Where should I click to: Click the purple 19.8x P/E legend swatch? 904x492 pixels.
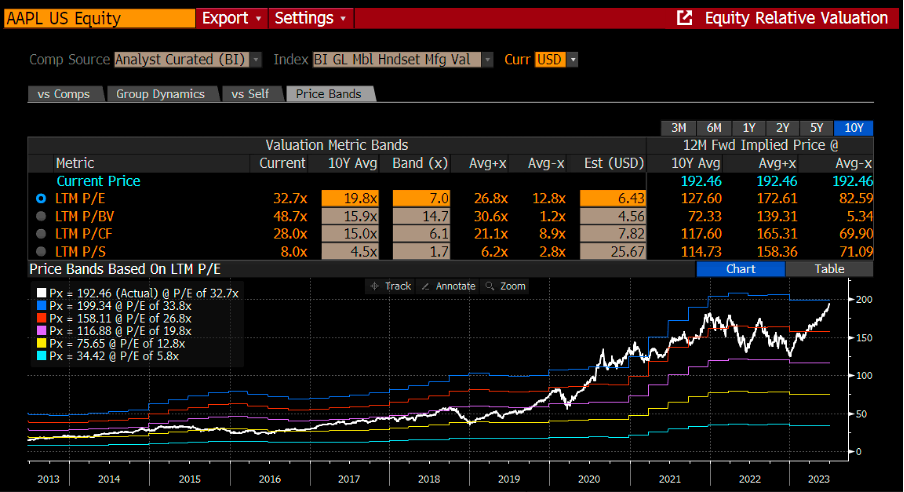click(x=42, y=331)
